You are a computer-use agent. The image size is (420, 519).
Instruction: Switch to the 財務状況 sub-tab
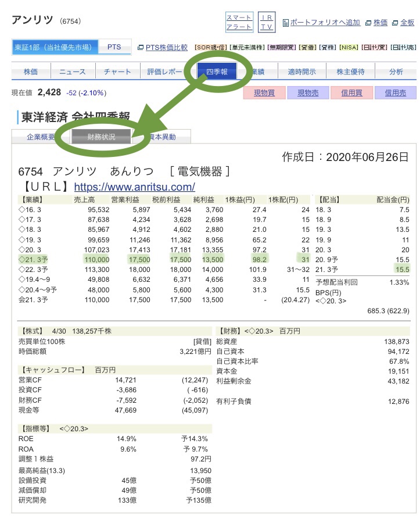point(101,137)
